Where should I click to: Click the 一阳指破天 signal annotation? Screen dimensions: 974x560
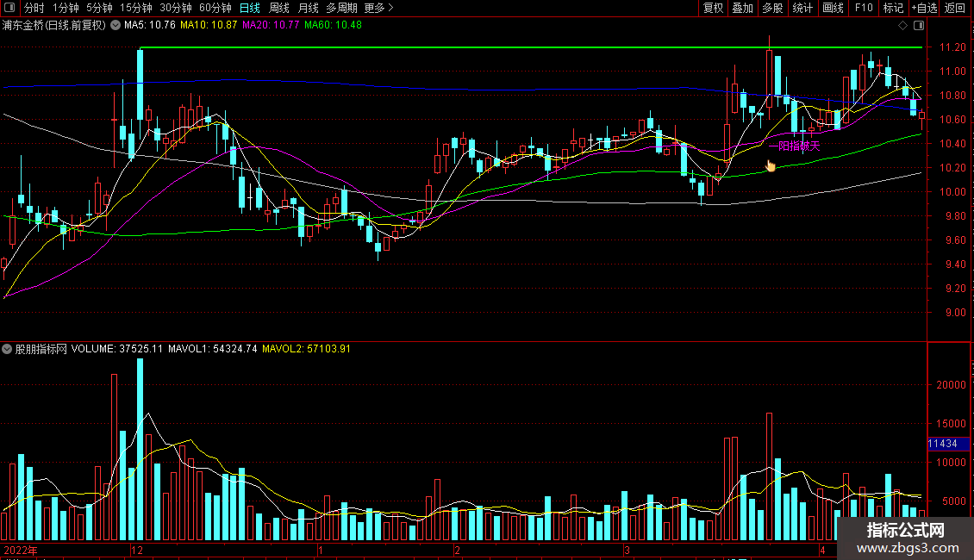(x=795, y=146)
